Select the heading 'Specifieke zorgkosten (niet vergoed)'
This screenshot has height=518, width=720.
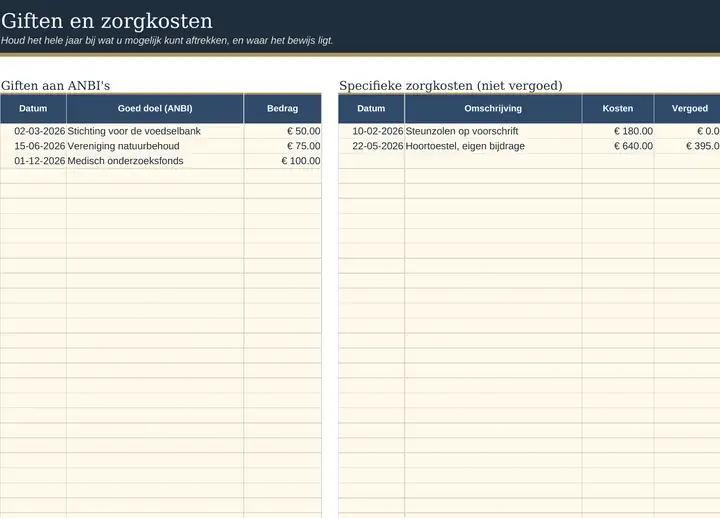pyautogui.click(x=450, y=85)
